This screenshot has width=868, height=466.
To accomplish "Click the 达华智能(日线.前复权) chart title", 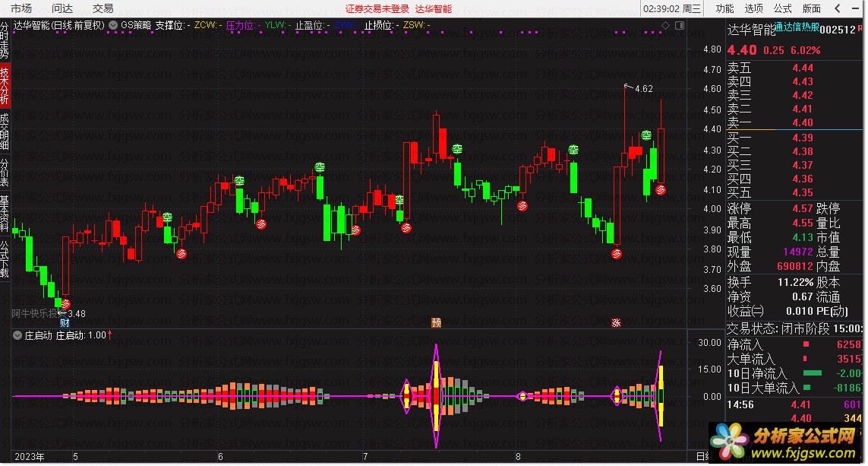I will pos(58,25).
